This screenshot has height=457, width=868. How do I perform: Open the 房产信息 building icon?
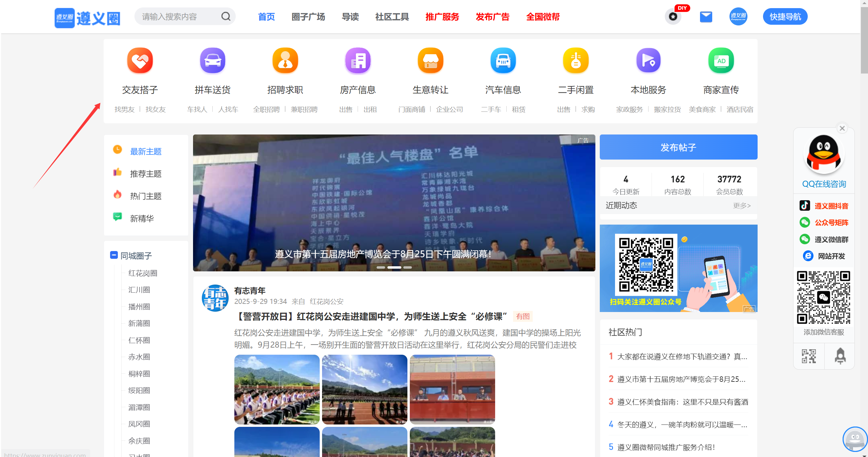click(358, 60)
